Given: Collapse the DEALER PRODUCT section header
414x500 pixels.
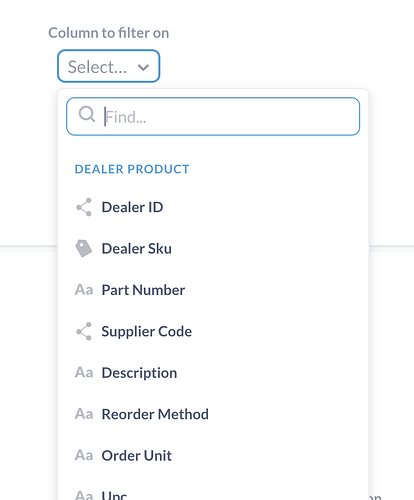Looking at the screenshot, I should point(132,169).
